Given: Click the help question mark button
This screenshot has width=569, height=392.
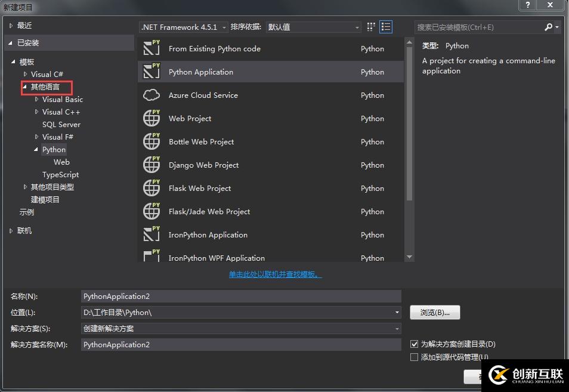Looking at the screenshot, I should click(x=528, y=5).
